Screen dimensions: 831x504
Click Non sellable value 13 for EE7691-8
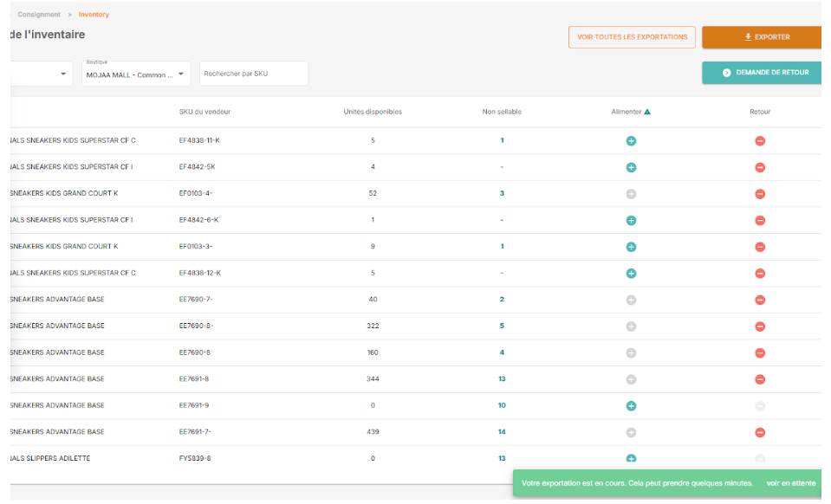(502, 379)
